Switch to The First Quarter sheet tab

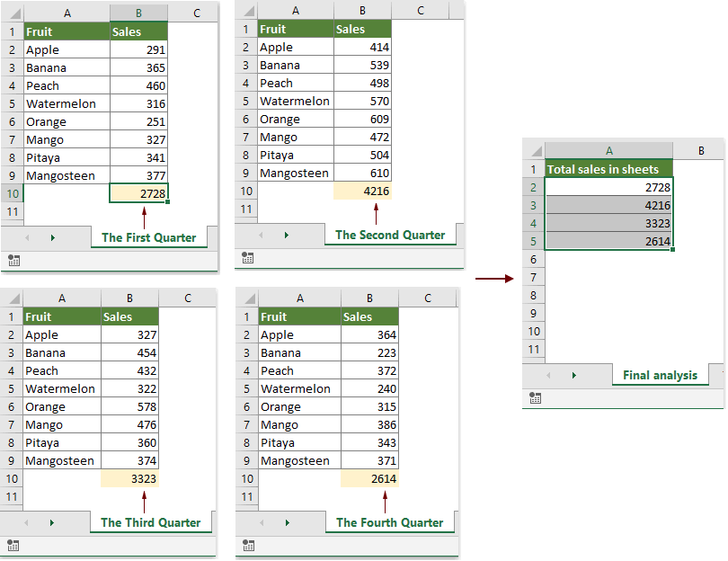click(148, 237)
